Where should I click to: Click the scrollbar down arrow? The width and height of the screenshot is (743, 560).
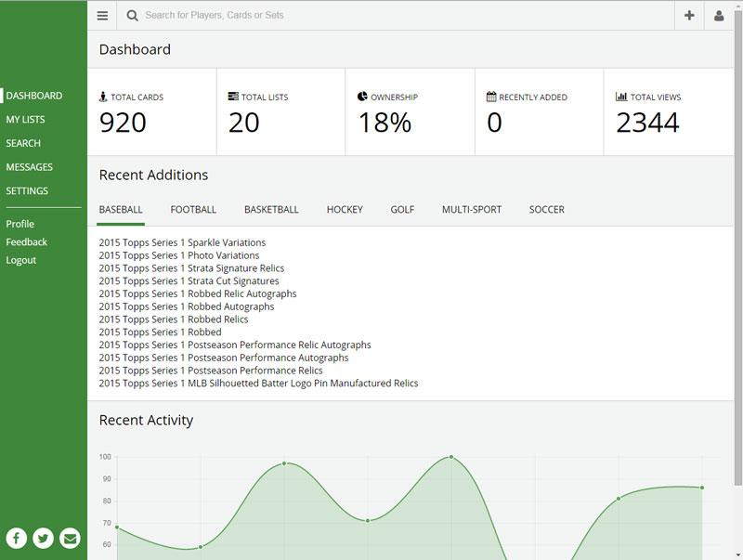738,554
